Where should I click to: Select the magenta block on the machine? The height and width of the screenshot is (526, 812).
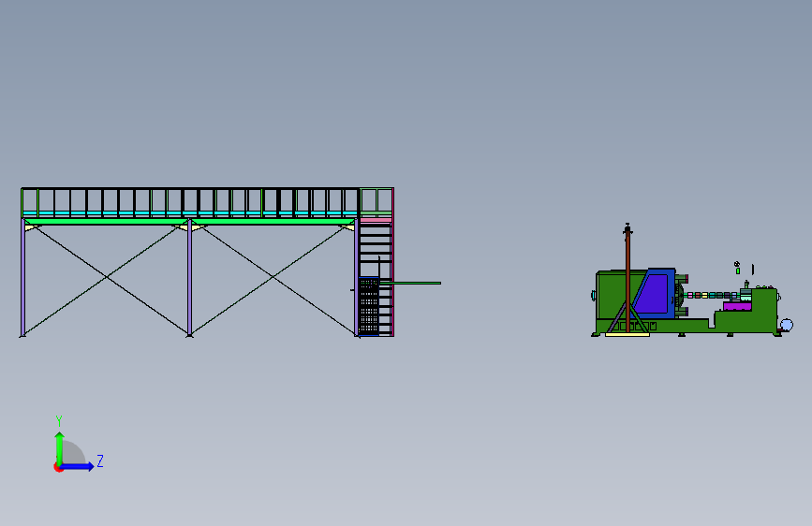737,307
